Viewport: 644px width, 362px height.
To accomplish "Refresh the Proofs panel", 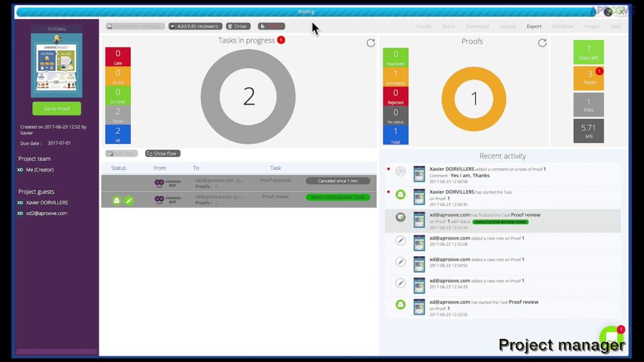I will tap(542, 43).
